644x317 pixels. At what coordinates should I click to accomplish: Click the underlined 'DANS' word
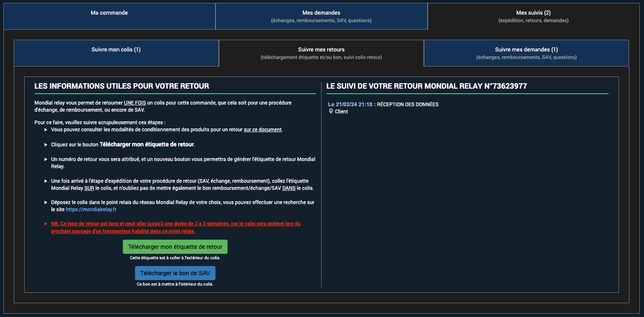(x=289, y=188)
